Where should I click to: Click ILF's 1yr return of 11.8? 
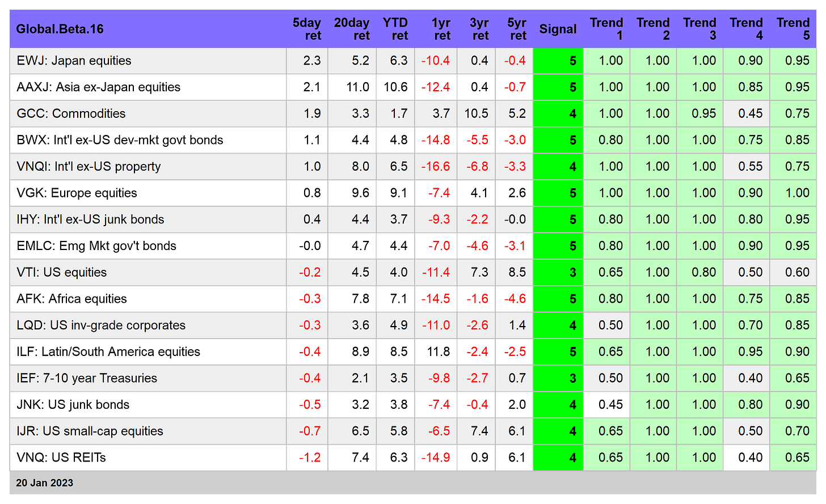pyautogui.click(x=439, y=351)
